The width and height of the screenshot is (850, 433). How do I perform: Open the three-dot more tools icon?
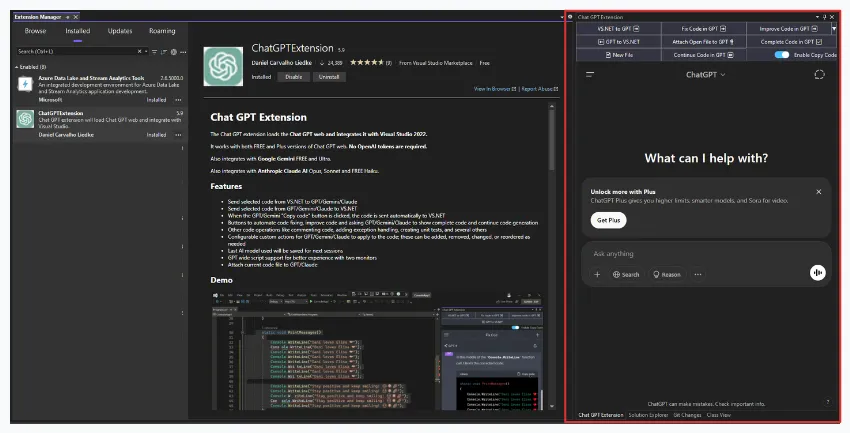coord(698,274)
